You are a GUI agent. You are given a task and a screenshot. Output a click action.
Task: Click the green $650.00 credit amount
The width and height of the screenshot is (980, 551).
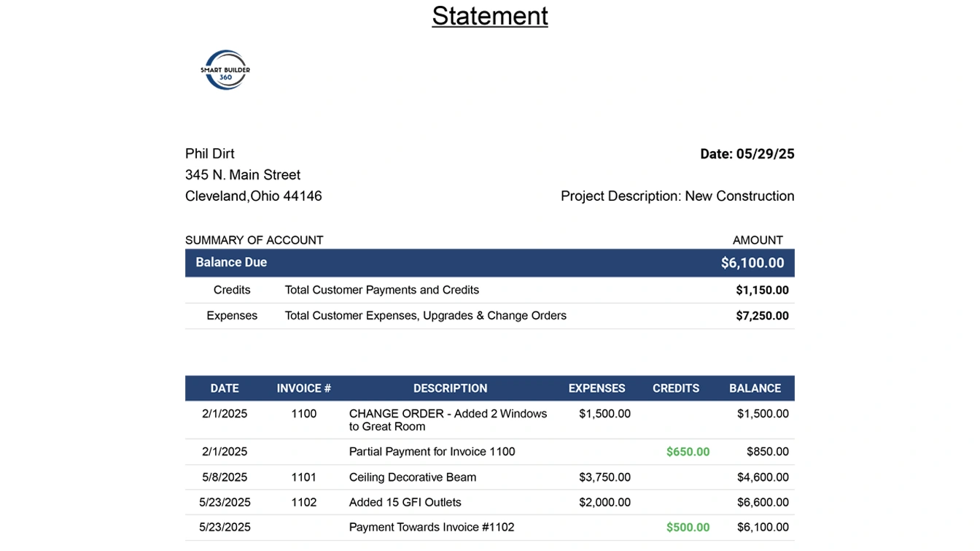(x=688, y=452)
